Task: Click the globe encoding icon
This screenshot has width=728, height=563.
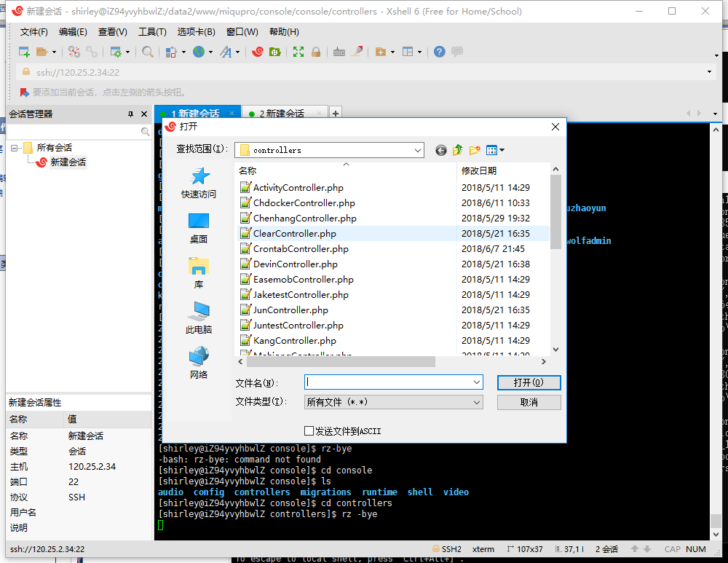Action: (199, 52)
